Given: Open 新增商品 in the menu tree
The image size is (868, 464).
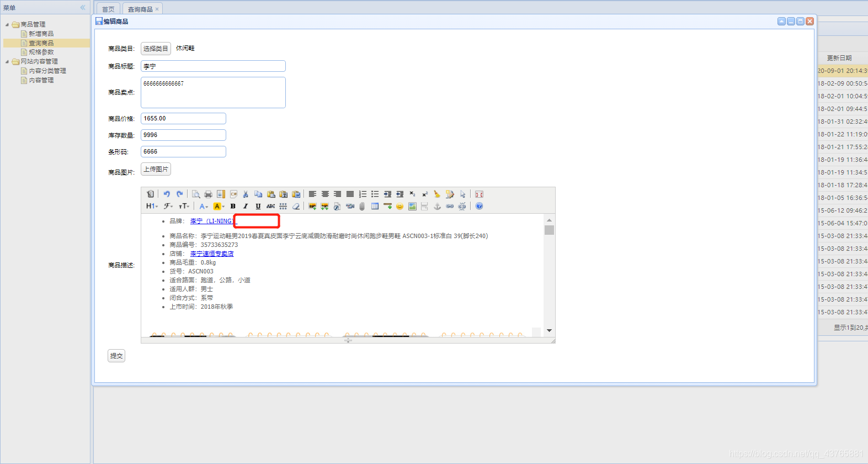Looking at the screenshot, I should pos(41,34).
